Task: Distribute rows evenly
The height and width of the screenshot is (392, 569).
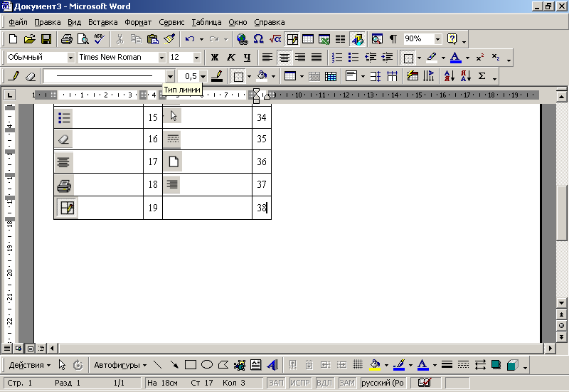Action: point(376,76)
